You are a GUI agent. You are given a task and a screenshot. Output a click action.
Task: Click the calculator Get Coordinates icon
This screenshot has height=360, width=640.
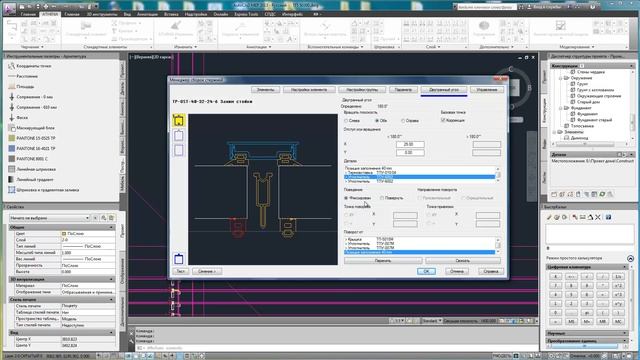575,217
